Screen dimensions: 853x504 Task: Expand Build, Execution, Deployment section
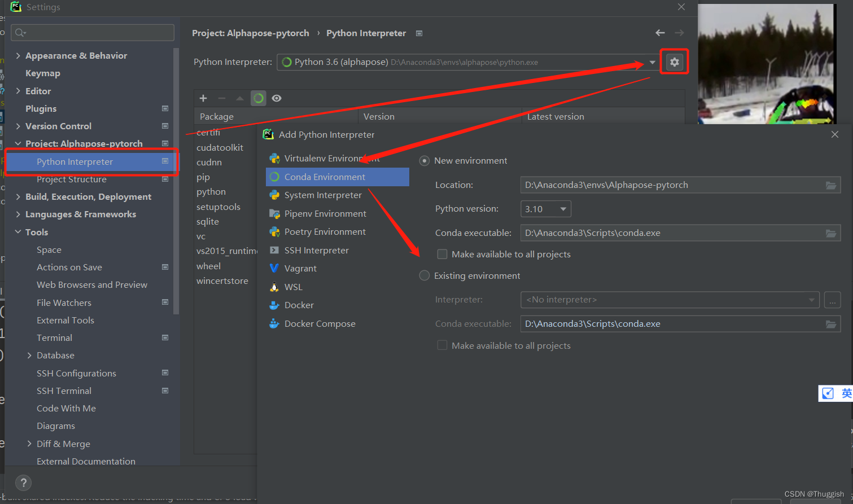pos(18,196)
